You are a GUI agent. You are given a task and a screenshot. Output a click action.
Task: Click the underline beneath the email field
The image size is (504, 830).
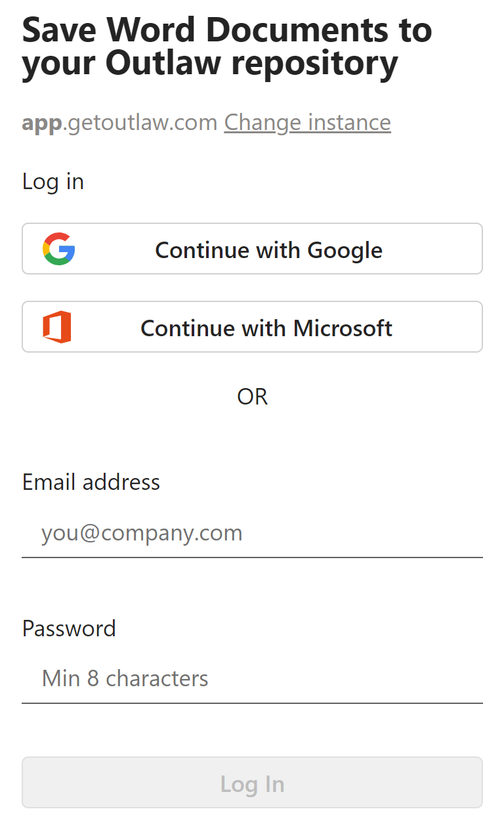coord(252,557)
